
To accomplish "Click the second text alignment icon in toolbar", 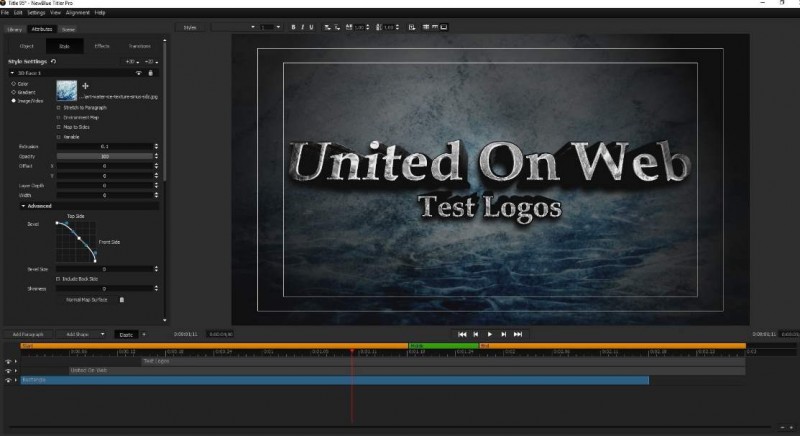I will click(x=337, y=27).
